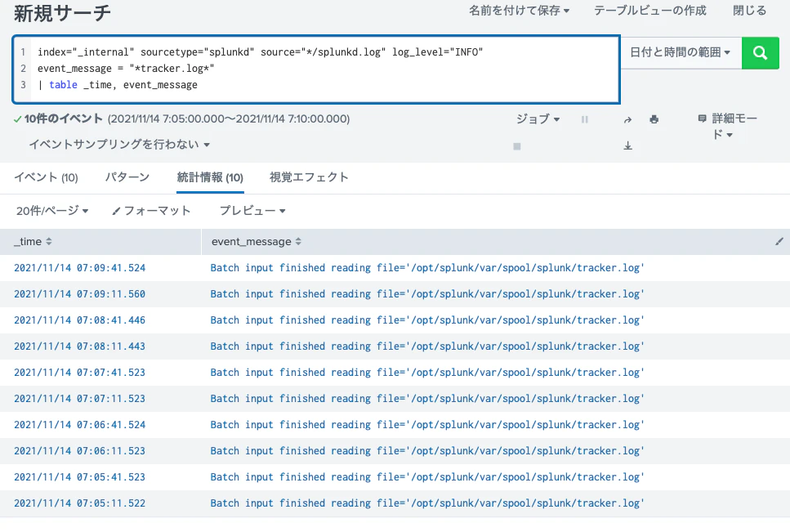This screenshot has width=790, height=532.
Task: Click the event_message in the 07:05:11.522 row
Action: [427, 503]
